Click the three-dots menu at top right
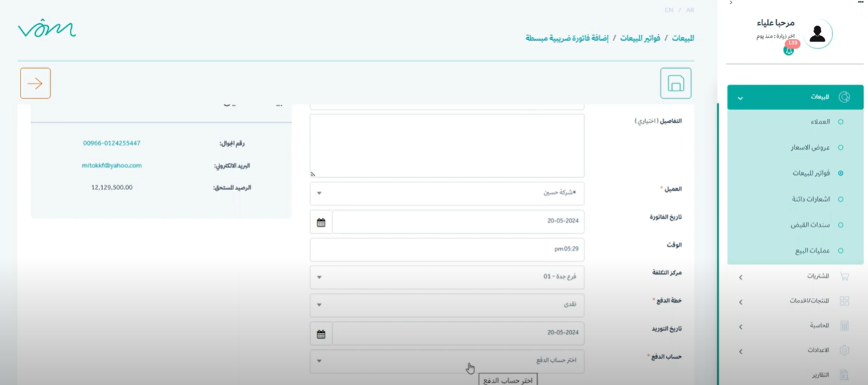The height and width of the screenshot is (385, 868). click(x=861, y=3)
